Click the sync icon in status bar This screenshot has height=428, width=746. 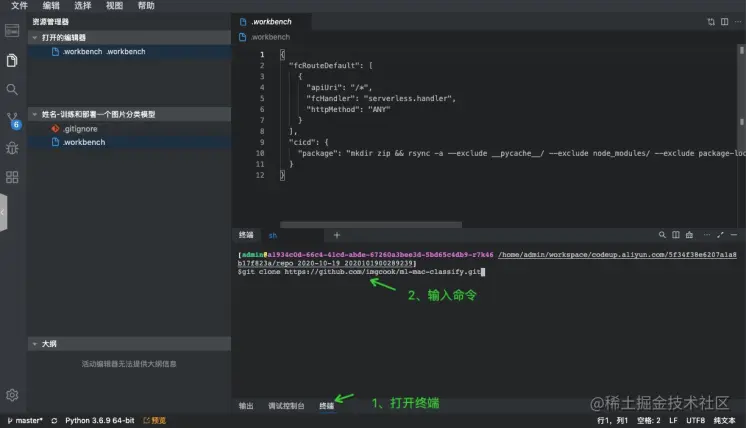[x=54, y=420]
